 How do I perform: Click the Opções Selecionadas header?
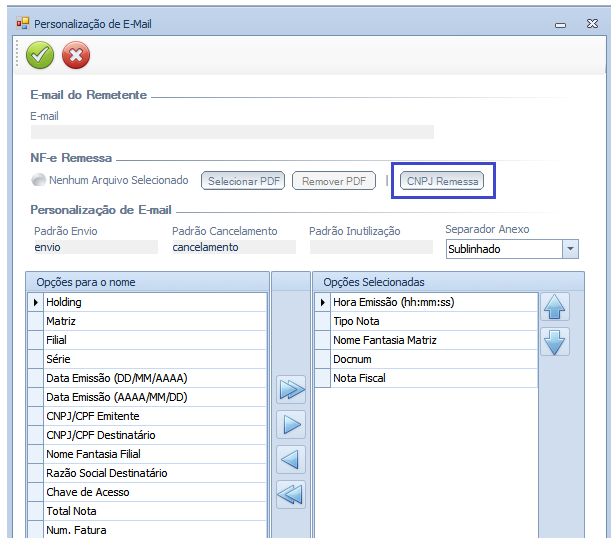click(448, 282)
